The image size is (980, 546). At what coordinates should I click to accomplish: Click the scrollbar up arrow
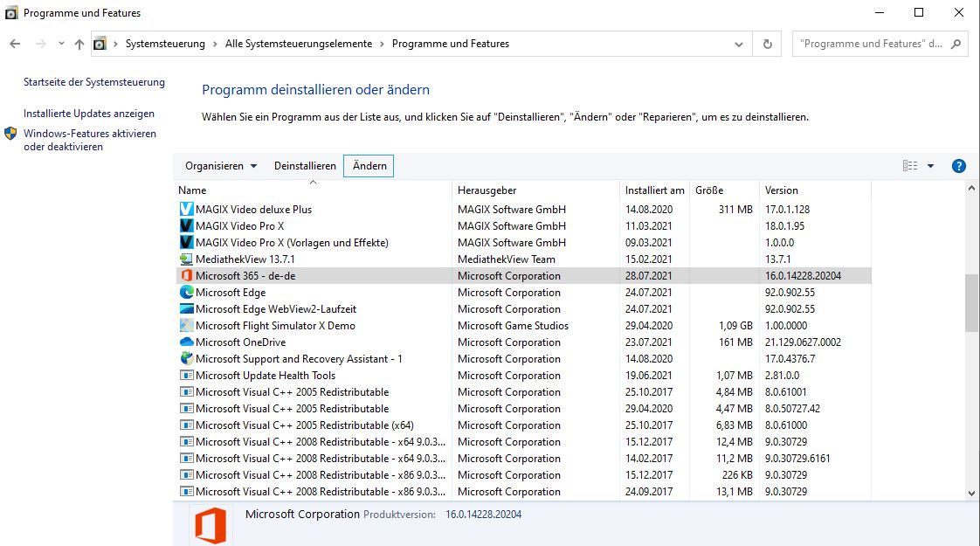pos(971,188)
